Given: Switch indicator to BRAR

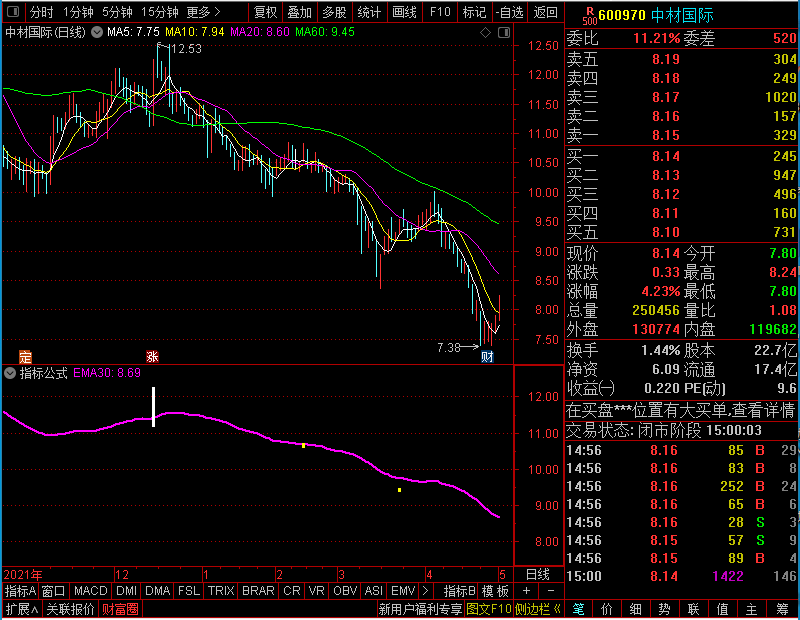Looking at the screenshot, I should click(258, 591).
